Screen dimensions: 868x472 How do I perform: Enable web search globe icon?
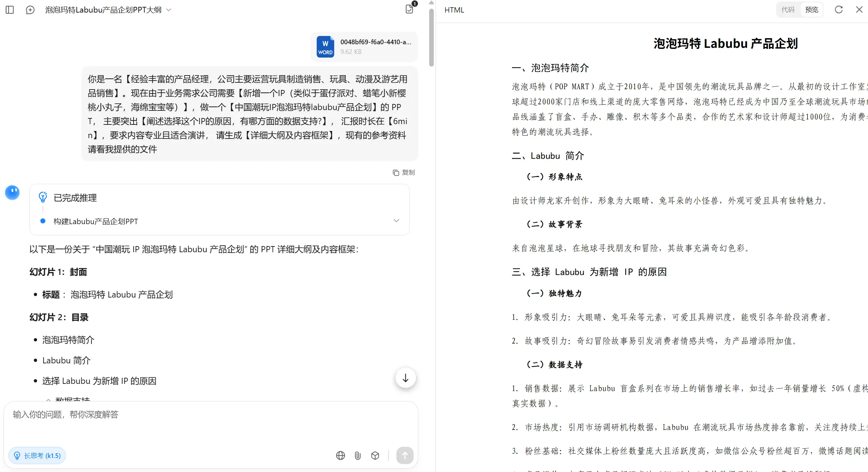tap(340, 455)
